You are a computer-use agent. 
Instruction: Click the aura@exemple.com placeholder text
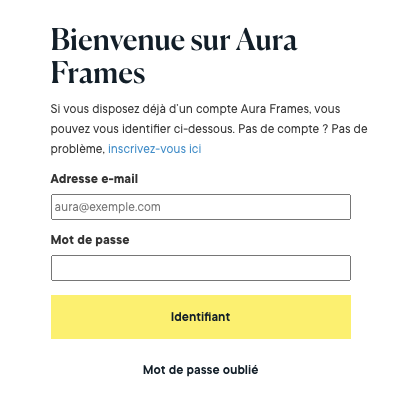coord(108,207)
